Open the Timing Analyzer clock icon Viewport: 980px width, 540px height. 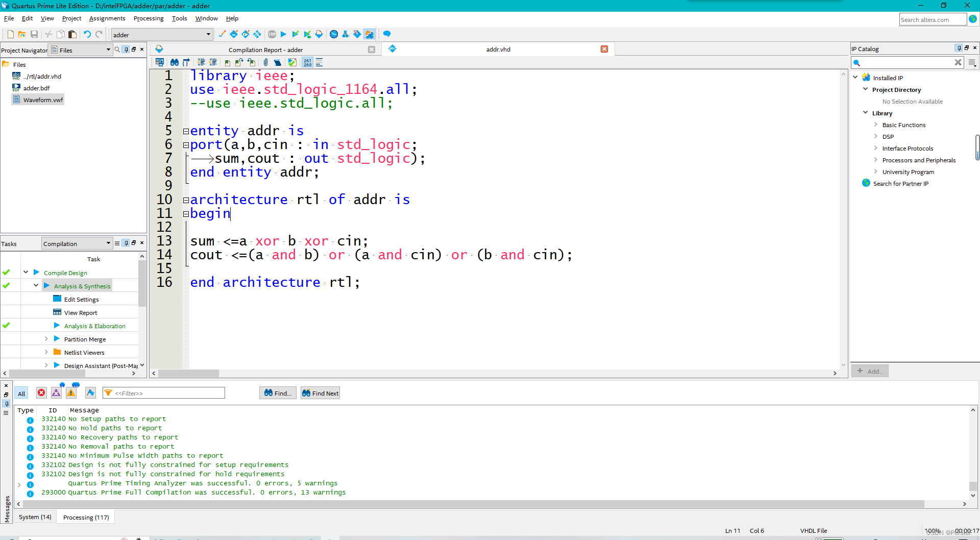pos(334,34)
